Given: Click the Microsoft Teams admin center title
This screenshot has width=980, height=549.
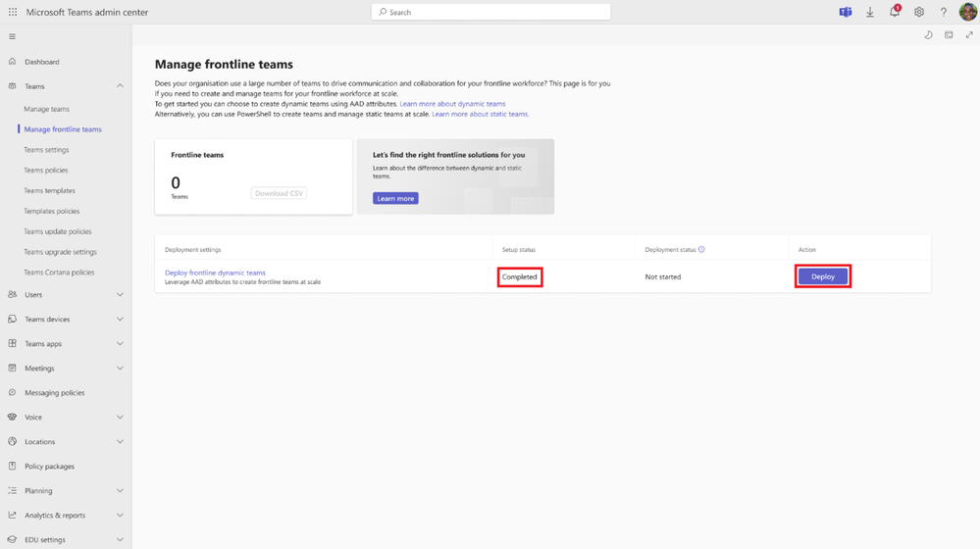Looking at the screenshot, I should (x=87, y=12).
